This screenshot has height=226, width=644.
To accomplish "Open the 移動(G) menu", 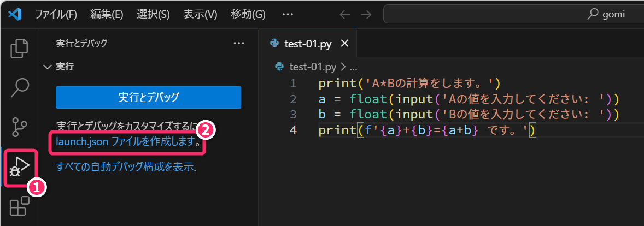I will click(x=248, y=15).
